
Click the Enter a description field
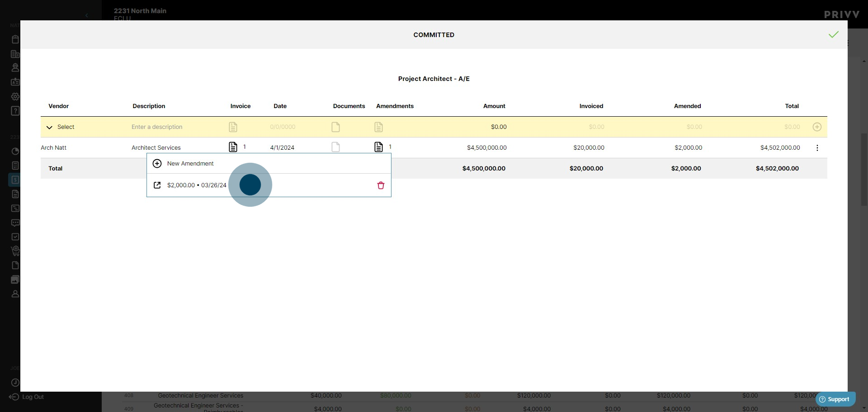(157, 127)
